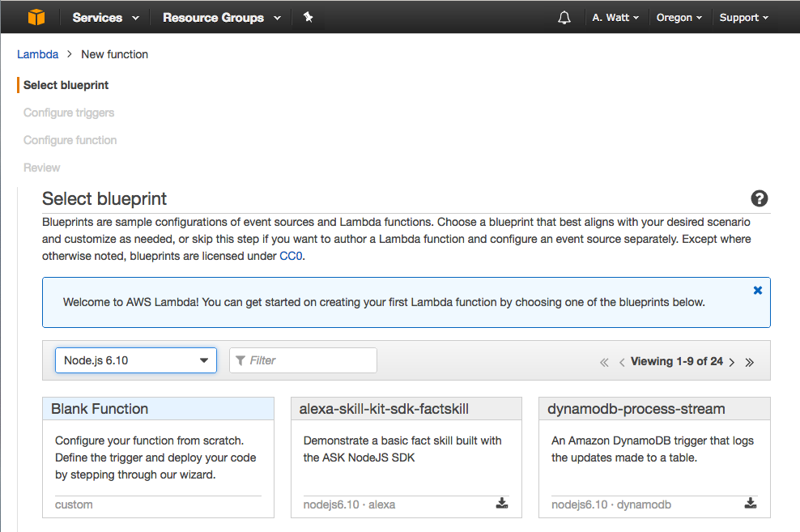
Task: Dismiss the AWS Lambda welcome message
Action: (x=757, y=289)
